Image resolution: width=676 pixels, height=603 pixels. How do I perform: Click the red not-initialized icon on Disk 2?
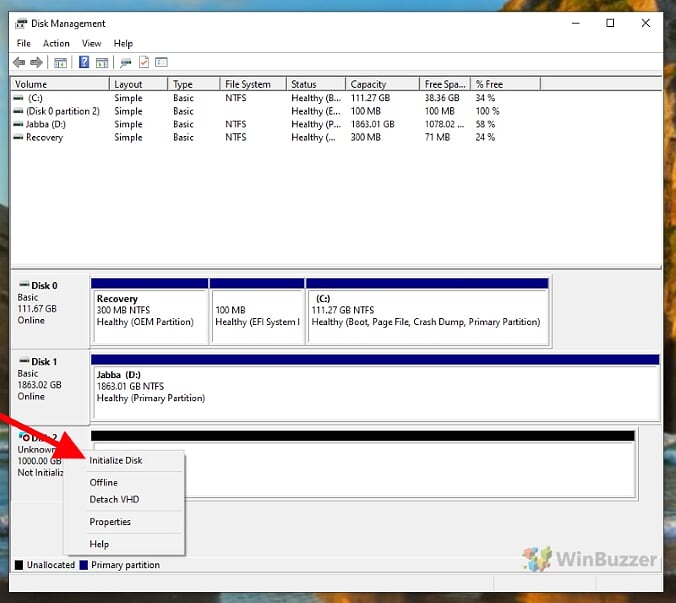[25, 437]
